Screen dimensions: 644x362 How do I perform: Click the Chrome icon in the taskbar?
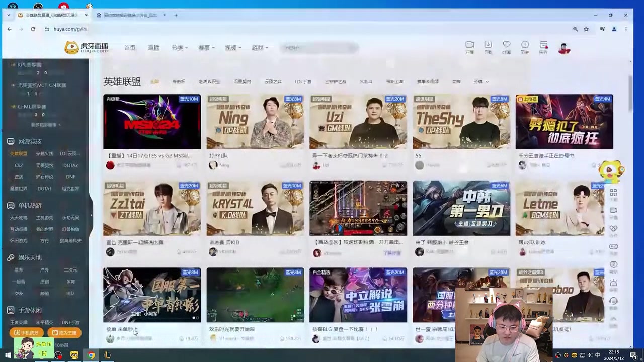[x=91, y=355]
